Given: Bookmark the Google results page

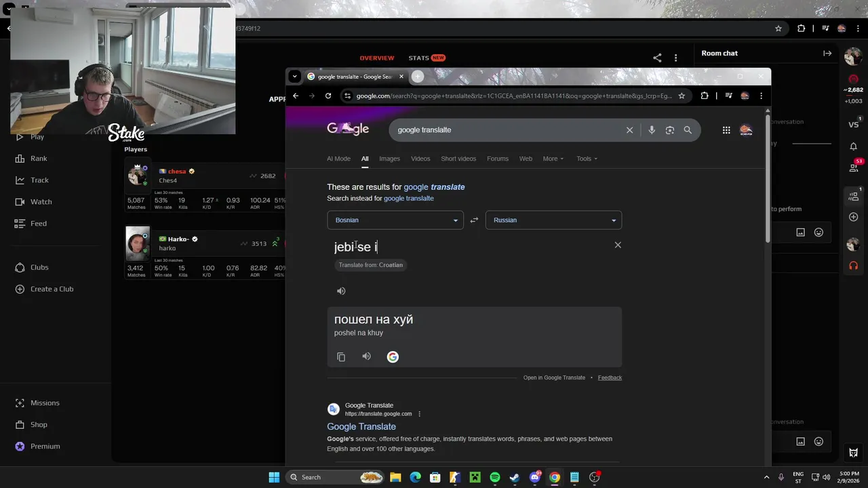Looking at the screenshot, I should (x=682, y=96).
